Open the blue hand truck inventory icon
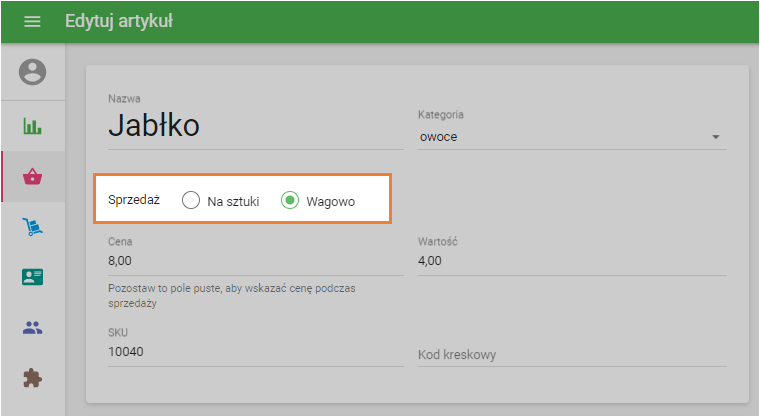This screenshot has width=760, height=417. point(32,226)
